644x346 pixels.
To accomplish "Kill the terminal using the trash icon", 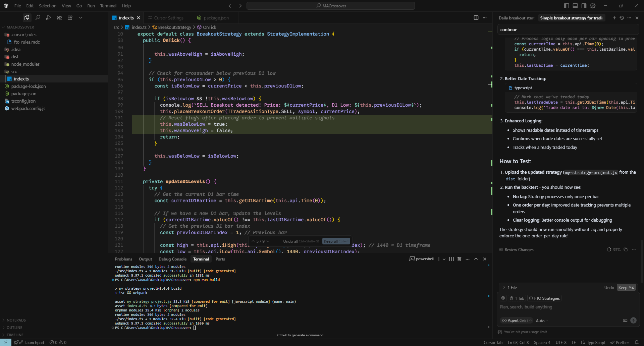I will pos(460,259).
